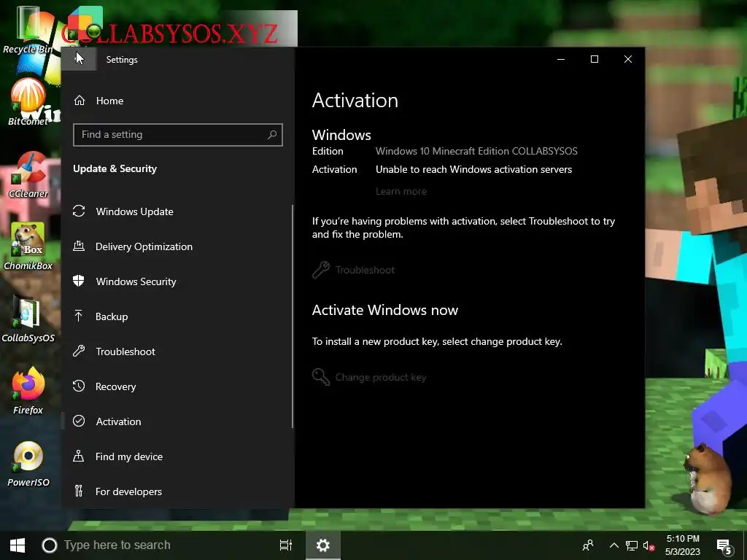Image resolution: width=747 pixels, height=560 pixels.
Task: Select the CCleaner desktop icon
Action: [28, 175]
